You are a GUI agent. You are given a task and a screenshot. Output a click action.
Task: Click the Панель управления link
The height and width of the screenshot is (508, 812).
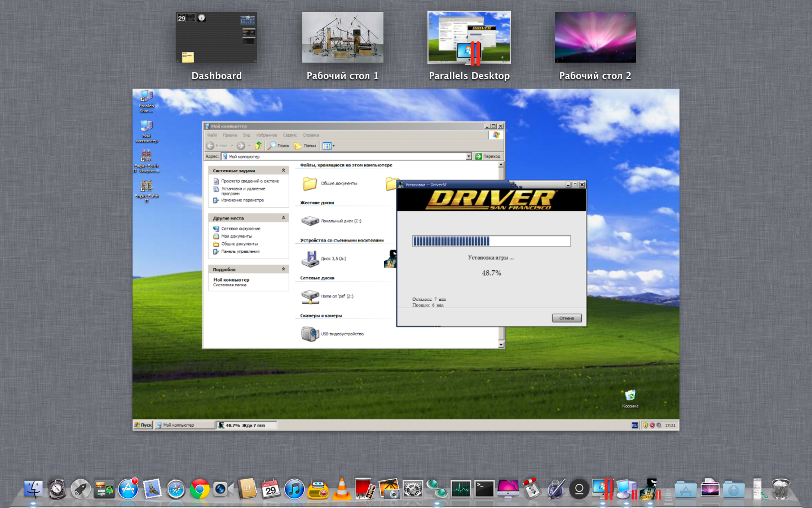coord(240,252)
